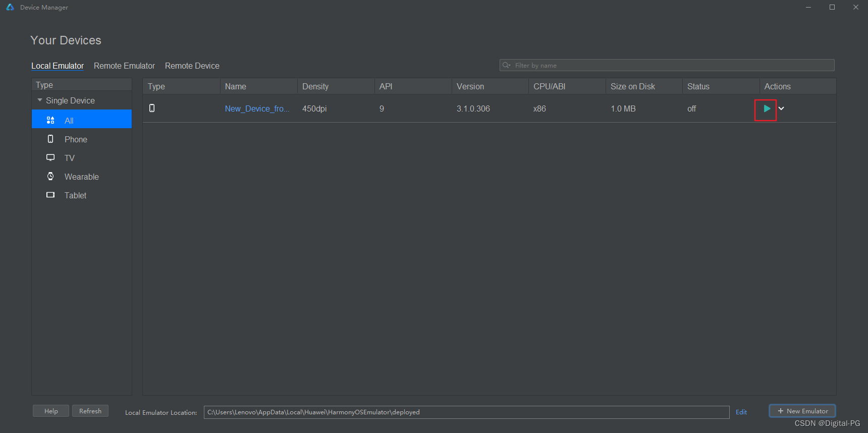This screenshot has width=868, height=433.
Task: Focus the Filter by name field
Action: pyautogui.click(x=667, y=65)
